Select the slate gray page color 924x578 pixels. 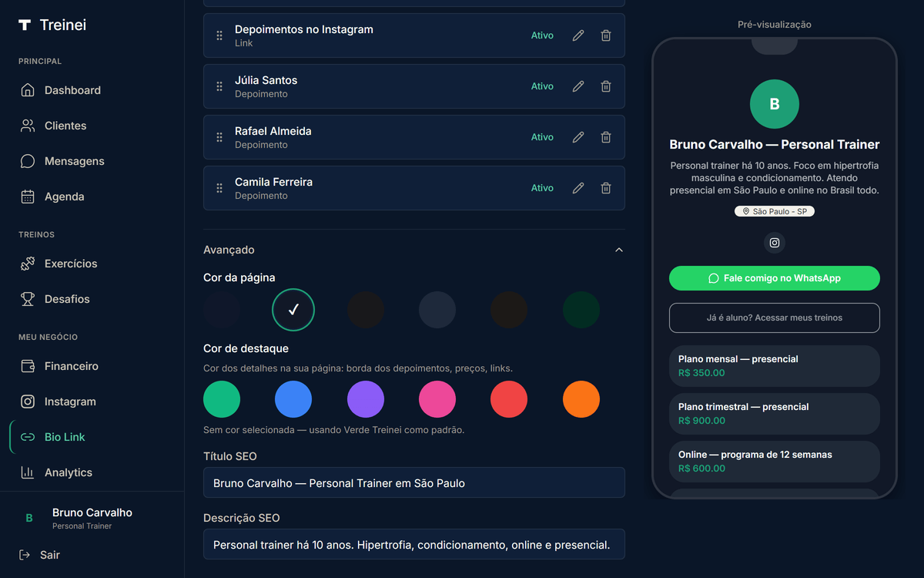click(x=437, y=310)
